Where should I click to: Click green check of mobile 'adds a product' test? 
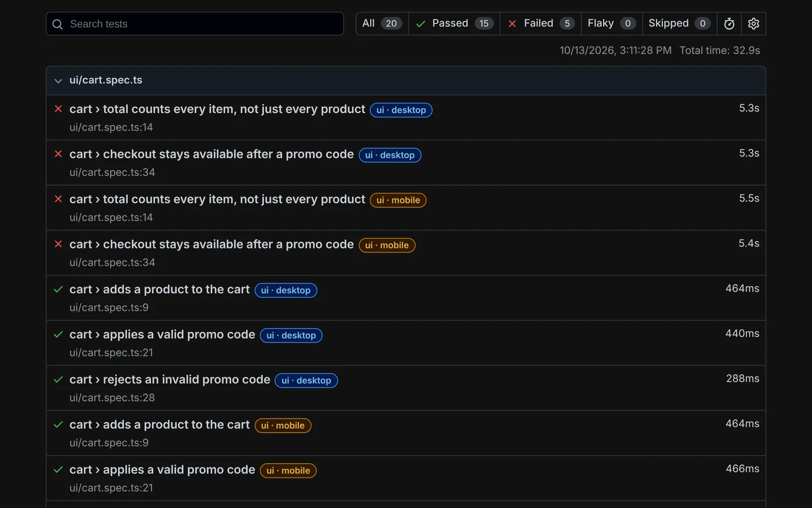pos(58,424)
